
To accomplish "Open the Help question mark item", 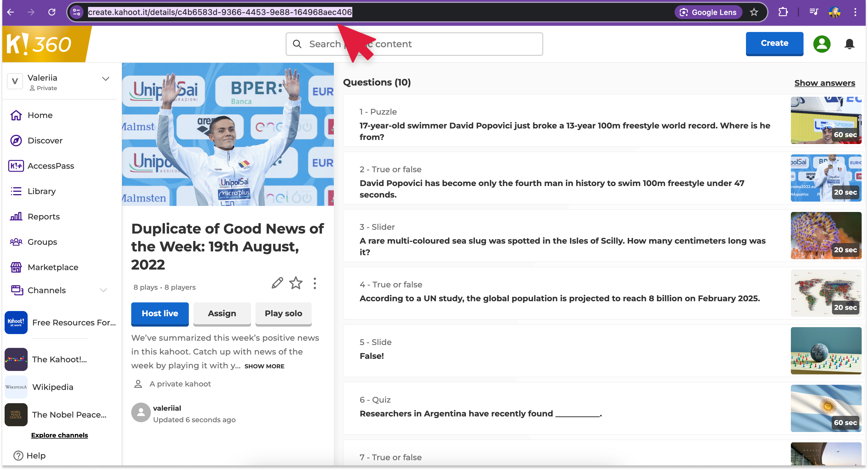I will pos(30,456).
